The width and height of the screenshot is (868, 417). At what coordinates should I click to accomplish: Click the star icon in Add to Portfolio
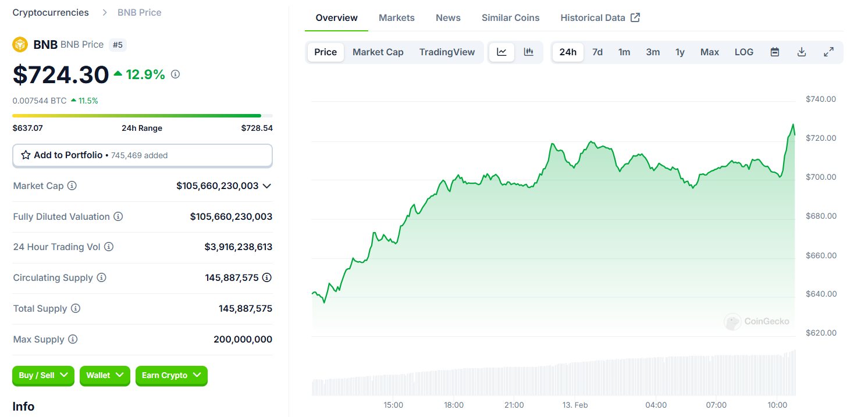(26, 155)
